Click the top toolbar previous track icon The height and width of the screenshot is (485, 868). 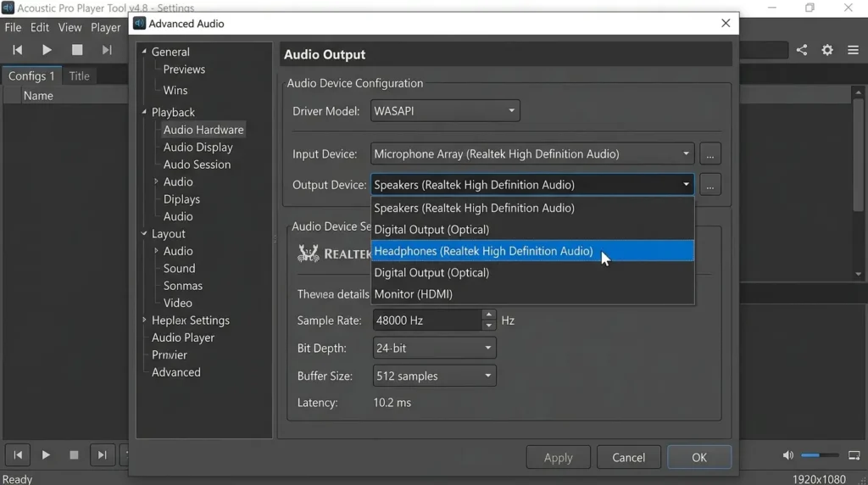tap(18, 50)
